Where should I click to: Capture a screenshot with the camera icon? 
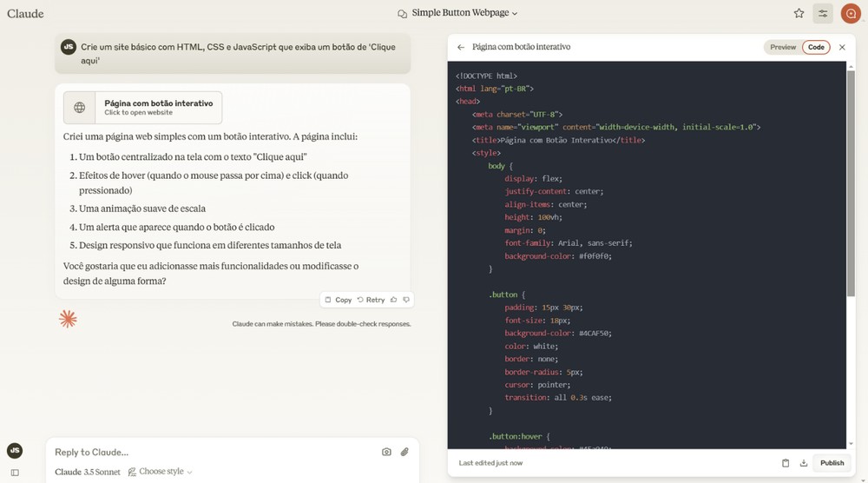click(386, 452)
